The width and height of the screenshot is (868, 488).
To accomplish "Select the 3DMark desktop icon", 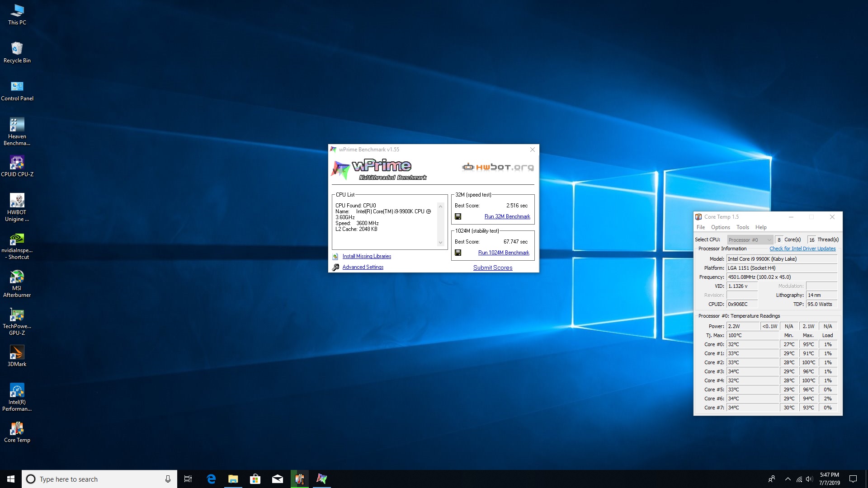I will (17, 356).
